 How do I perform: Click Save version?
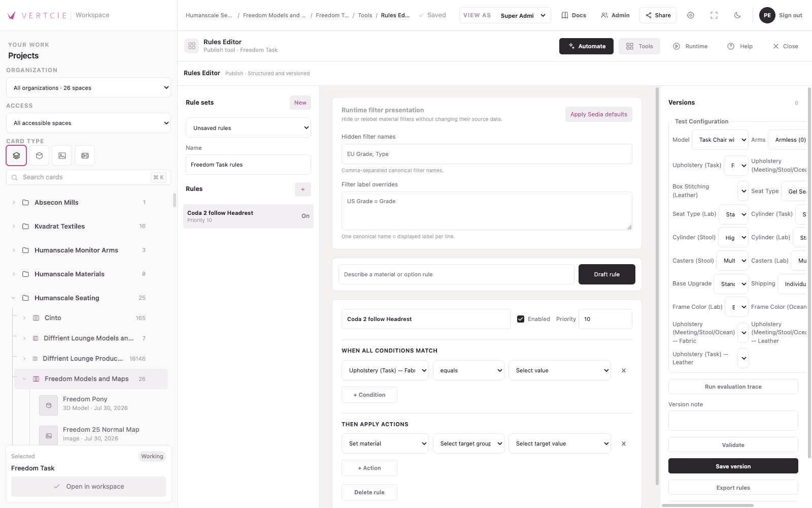click(x=733, y=466)
